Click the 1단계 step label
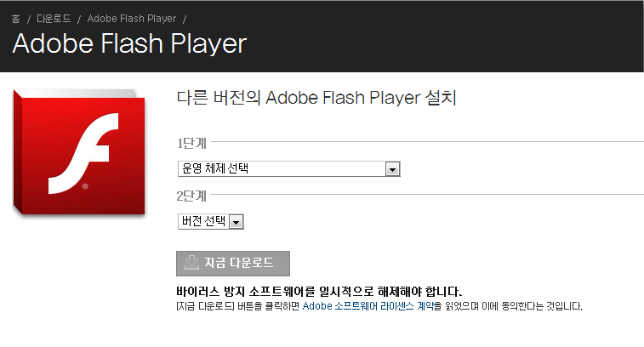644x347 pixels. pos(191,144)
